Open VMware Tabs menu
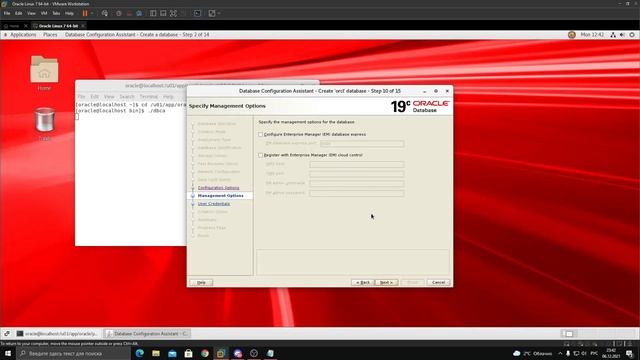640x360 pixels. [x=56, y=13]
